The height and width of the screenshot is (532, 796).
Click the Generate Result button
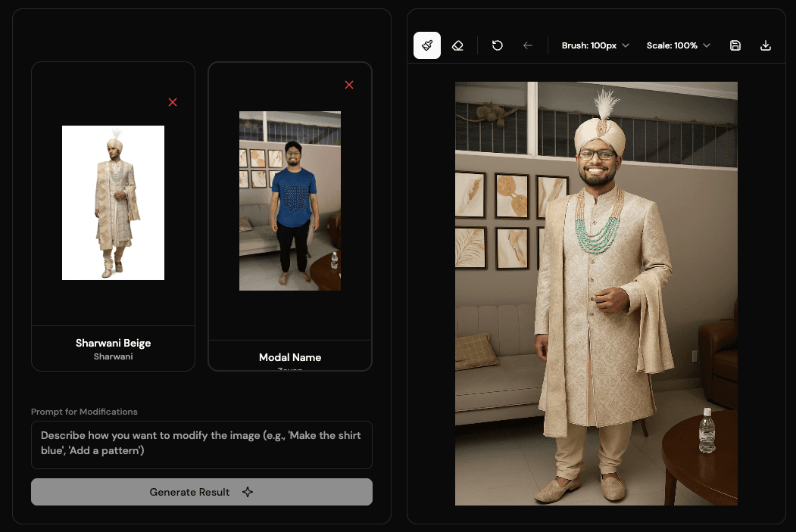click(201, 492)
